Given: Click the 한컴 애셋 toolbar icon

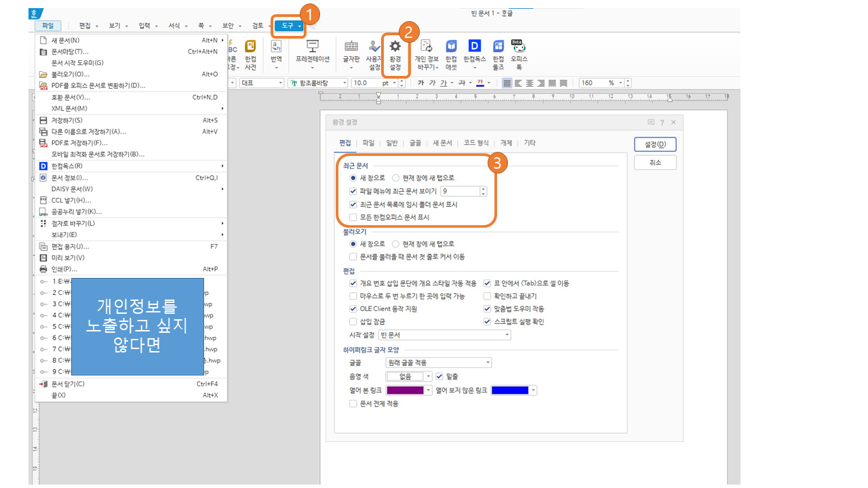Looking at the screenshot, I should [450, 53].
